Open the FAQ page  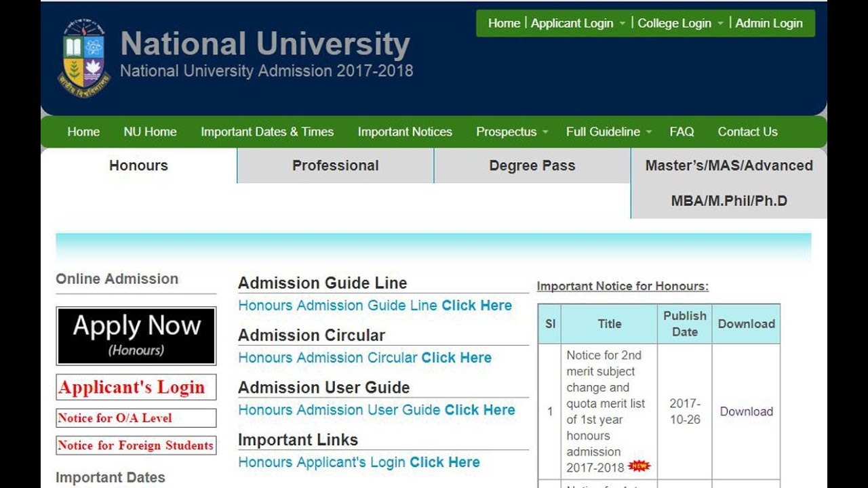(682, 131)
